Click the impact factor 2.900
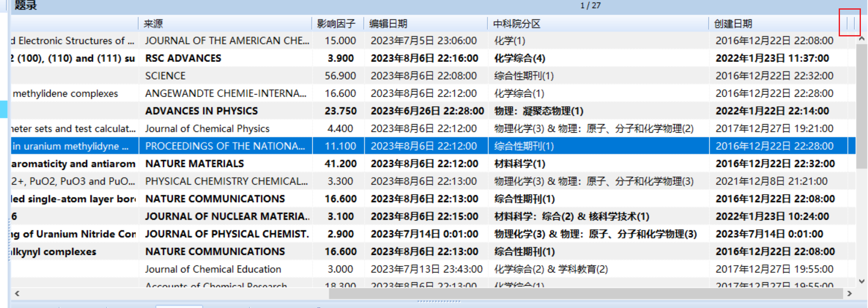The image size is (868, 308). (x=340, y=234)
